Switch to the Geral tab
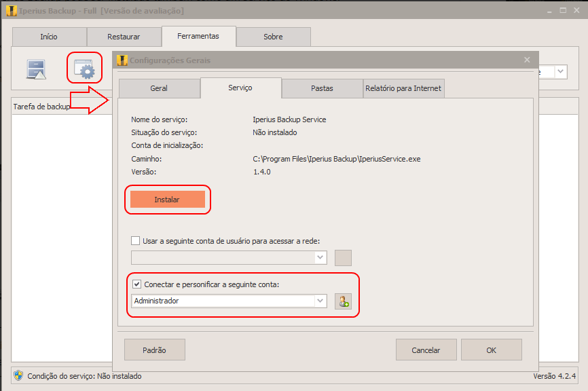The image size is (588, 391). pos(159,88)
